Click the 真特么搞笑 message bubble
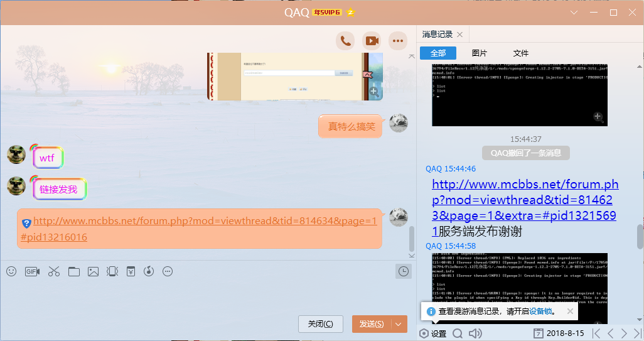This screenshot has width=644, height=341. pos(351,126)
